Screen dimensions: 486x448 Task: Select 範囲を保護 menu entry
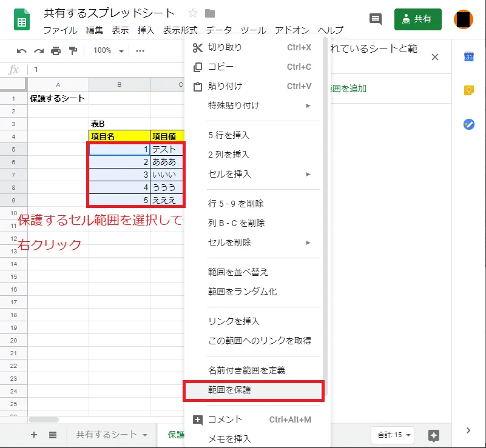(254, 390)
